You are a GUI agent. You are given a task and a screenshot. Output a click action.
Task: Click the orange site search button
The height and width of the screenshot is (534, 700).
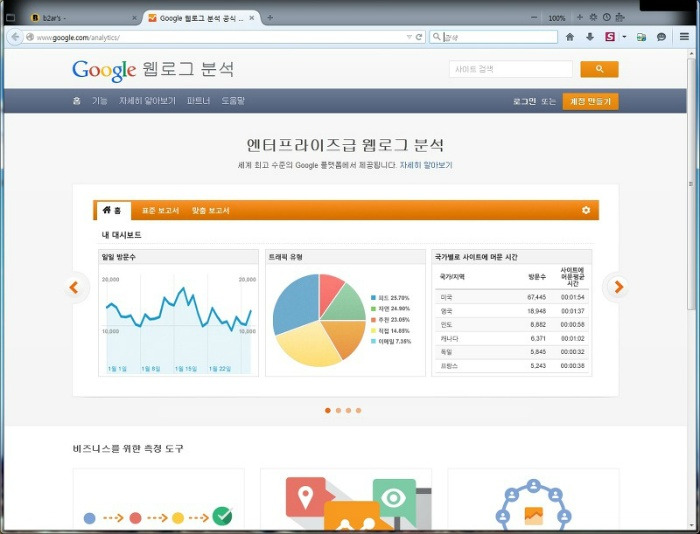pyautogui.click(x=599, y=69)
